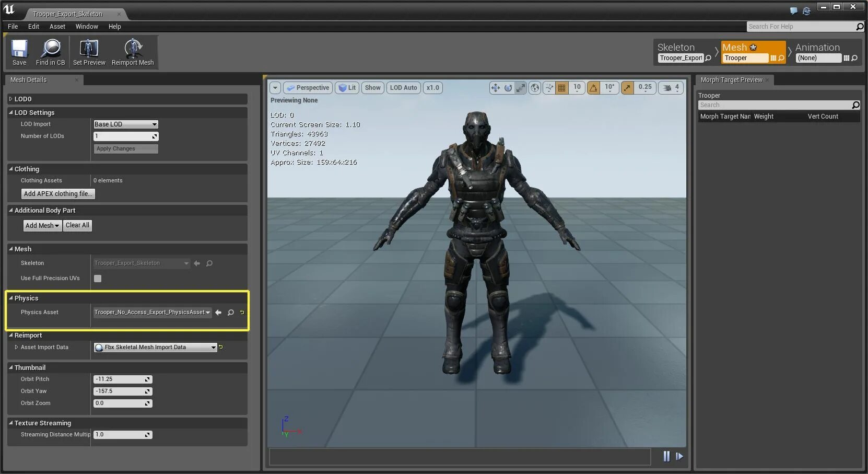The image size is (868, 474).
Task: Open Perspective view mode button
Action: [x=308, y=88]
